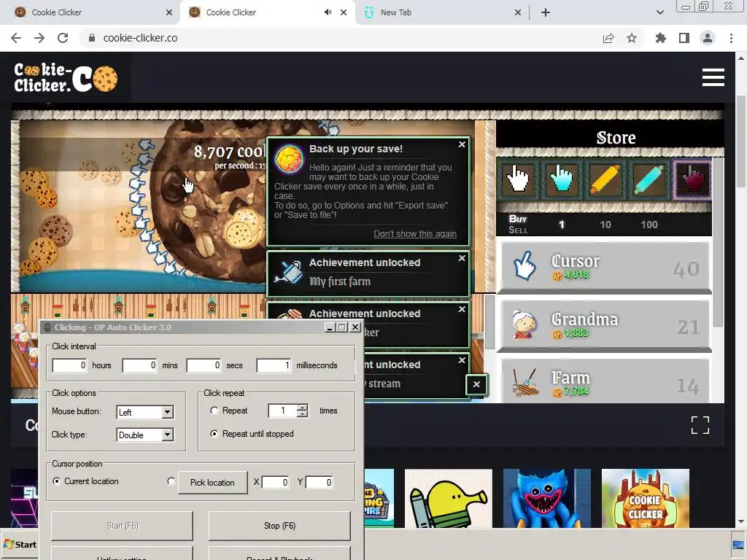747x560 pixels.
Task: Click the Cookie-Clicker.co site logo
Action: pos(66,77)
